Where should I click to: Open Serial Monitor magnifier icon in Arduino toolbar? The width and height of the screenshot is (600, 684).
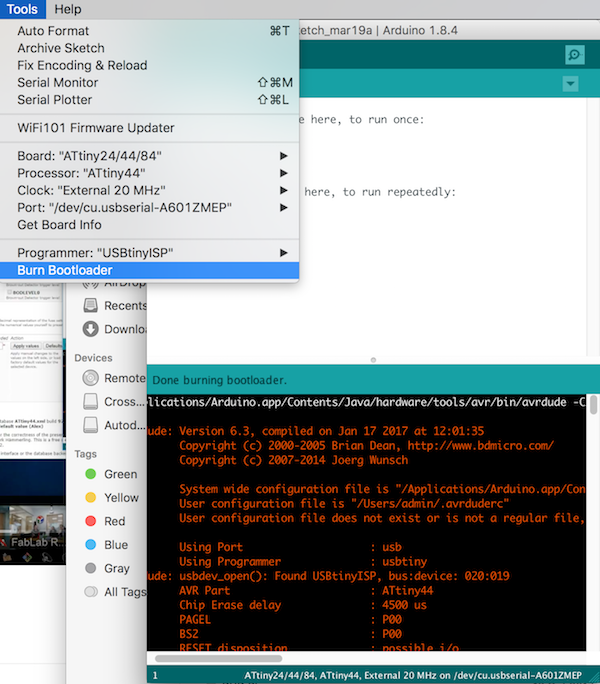(x=575, y=55)
